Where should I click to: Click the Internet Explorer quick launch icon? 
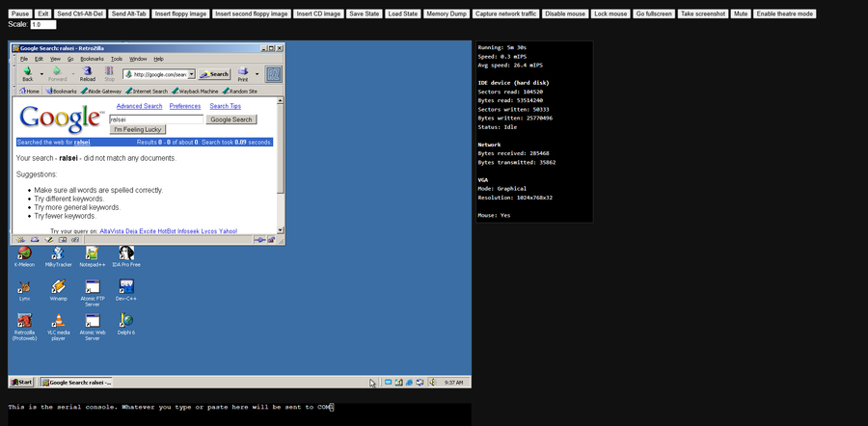[x=409, y=383]
